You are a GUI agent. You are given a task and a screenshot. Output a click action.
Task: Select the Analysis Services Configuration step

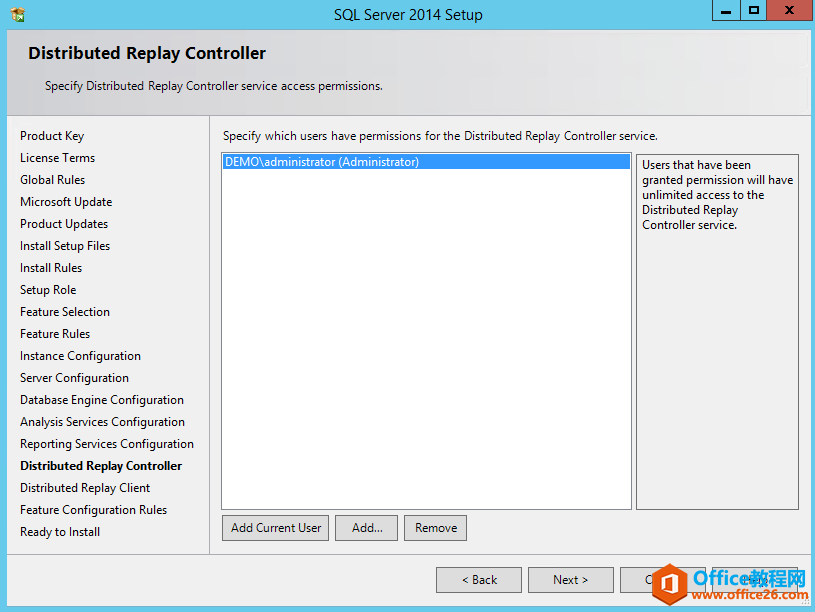tap(102, 422)
